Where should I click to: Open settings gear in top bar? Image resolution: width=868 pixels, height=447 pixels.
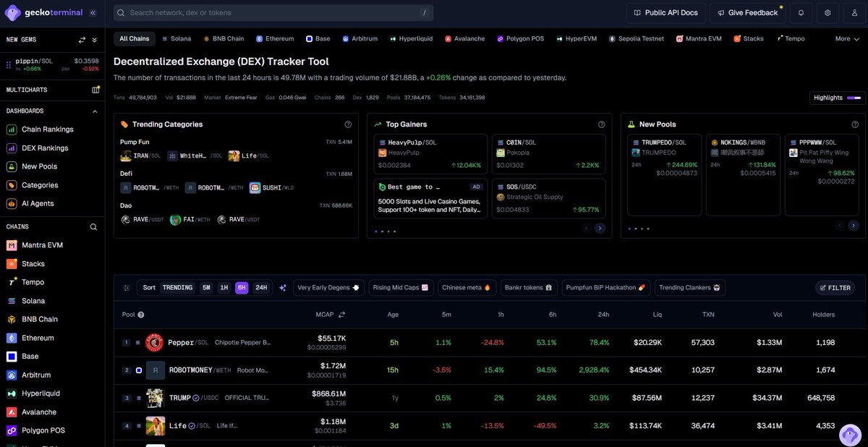click(827, 12)
